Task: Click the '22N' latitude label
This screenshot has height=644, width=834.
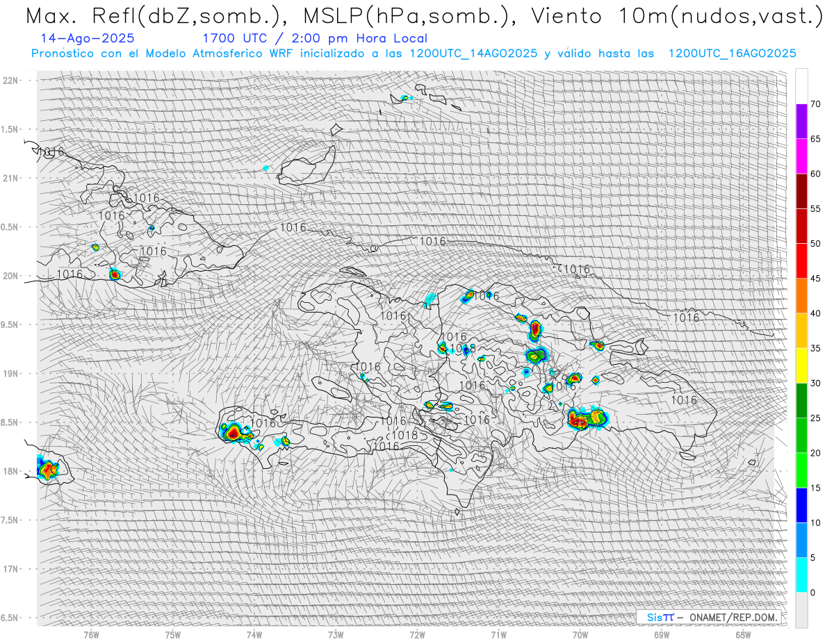Action: (10, 81)
